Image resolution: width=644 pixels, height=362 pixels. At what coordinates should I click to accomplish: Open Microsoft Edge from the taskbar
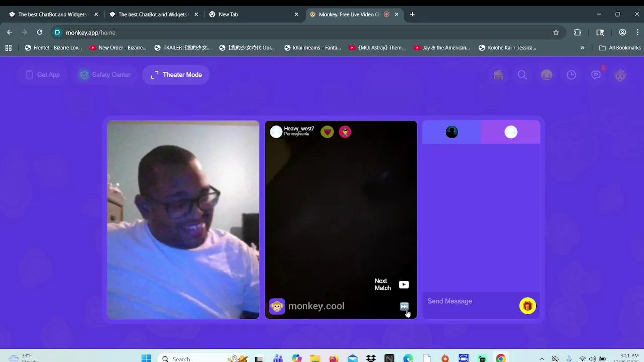pos(408,358)
